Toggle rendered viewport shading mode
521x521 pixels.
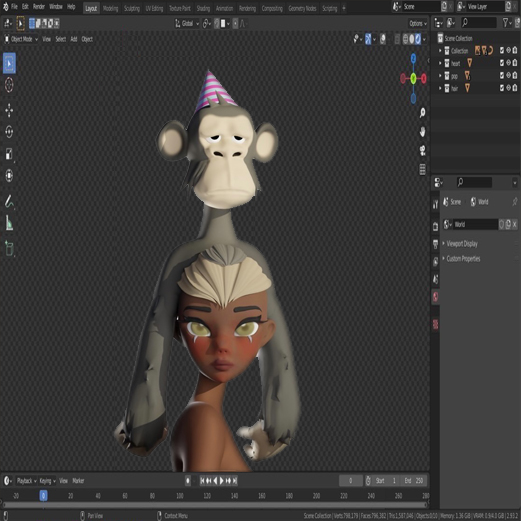pos(418,39)
